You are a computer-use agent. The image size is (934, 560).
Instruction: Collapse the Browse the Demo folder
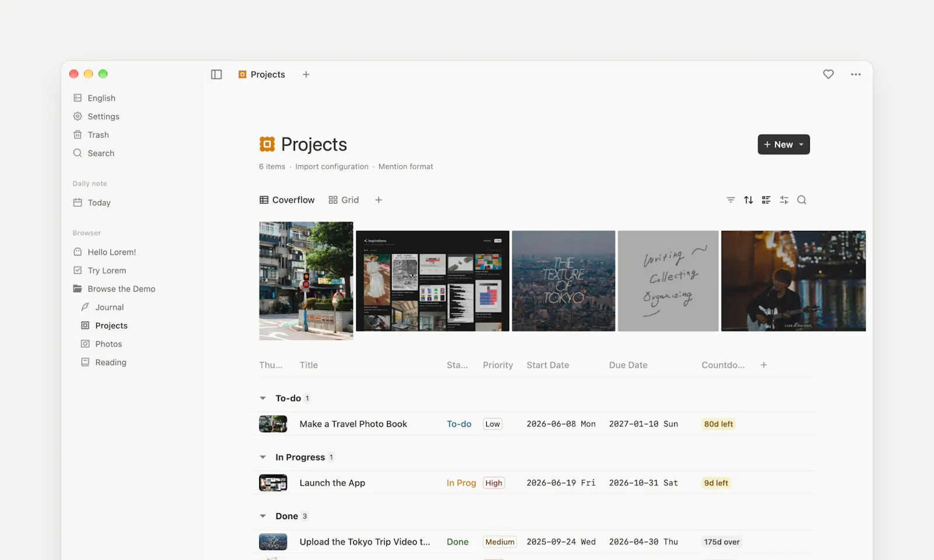(x=114, y=289)
